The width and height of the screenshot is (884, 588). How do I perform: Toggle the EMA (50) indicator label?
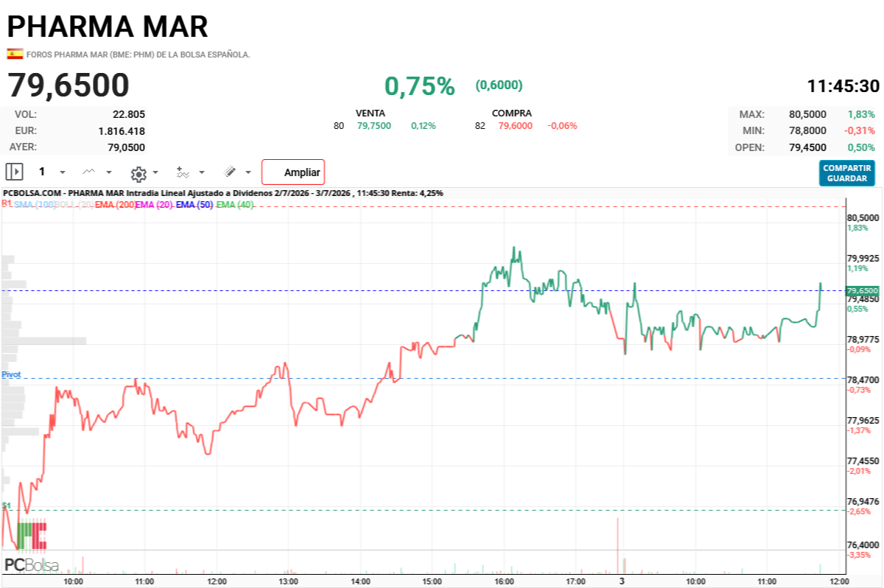[x=194, y=204]
